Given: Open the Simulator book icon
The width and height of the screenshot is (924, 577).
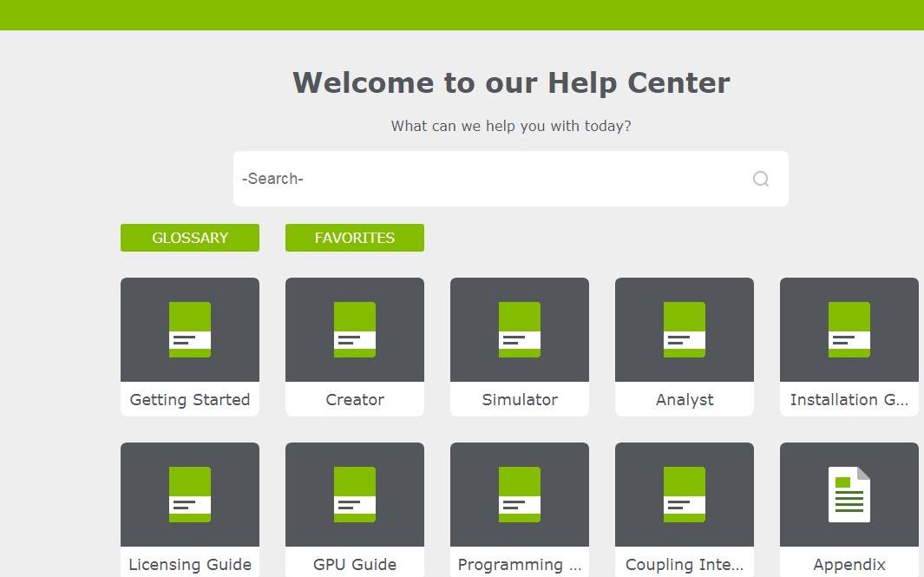Looking at the screenshot, I should [x=519, y=330].
